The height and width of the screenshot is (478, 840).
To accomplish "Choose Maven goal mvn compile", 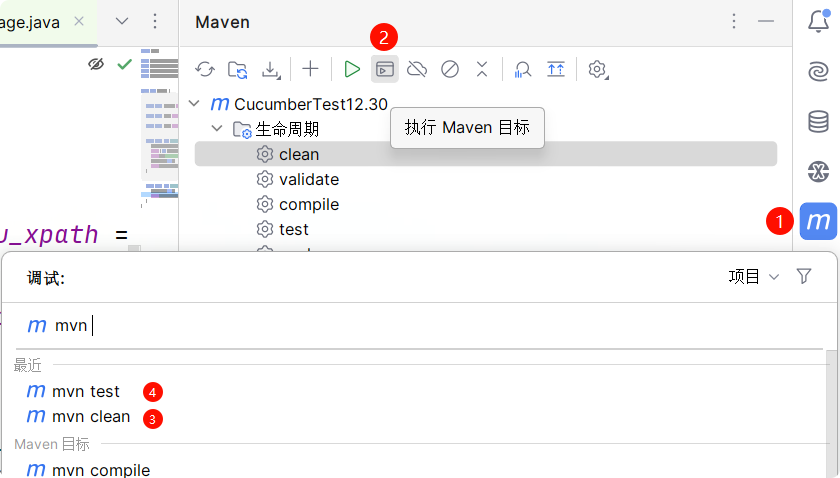I will coord(88,470).
